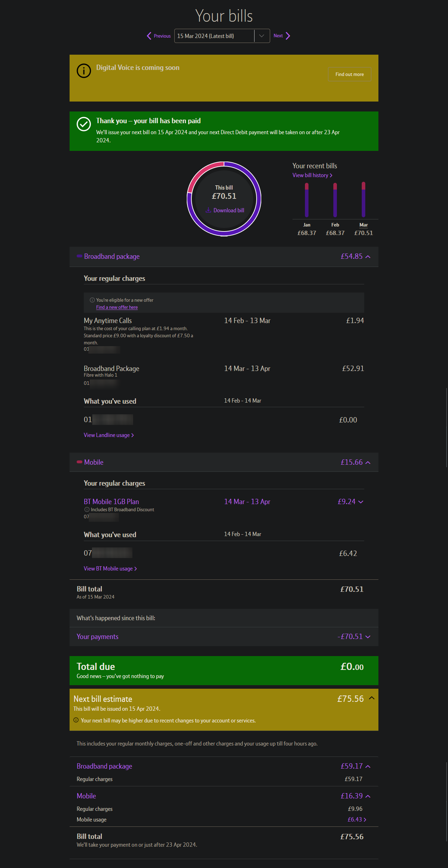This screenshot has height=868, width=448.
Task: Click the Bill total £70.51 amount
Action: (x=352, y=589)
